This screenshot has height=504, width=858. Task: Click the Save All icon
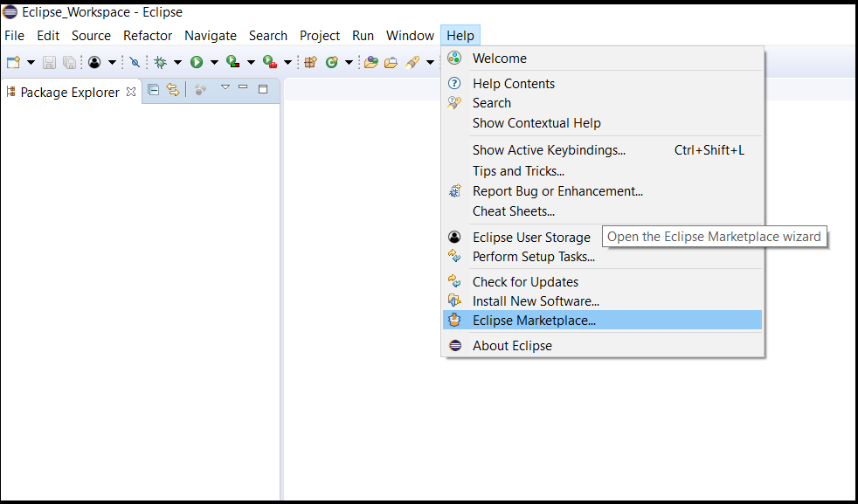(70, 62)
